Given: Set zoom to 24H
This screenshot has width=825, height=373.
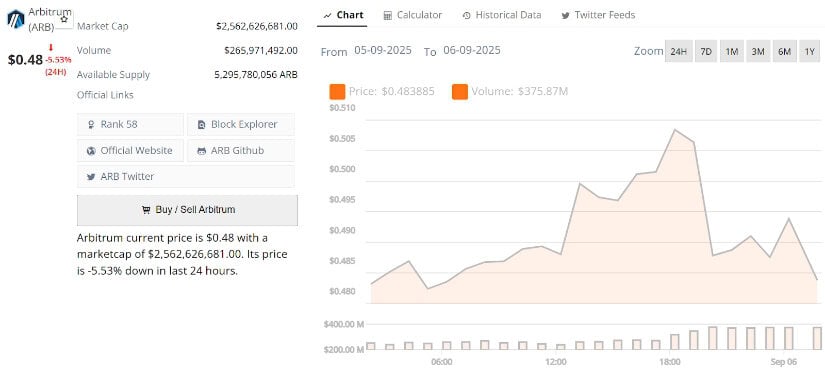Looking at the screenshot, I should [x=678, y=52].
